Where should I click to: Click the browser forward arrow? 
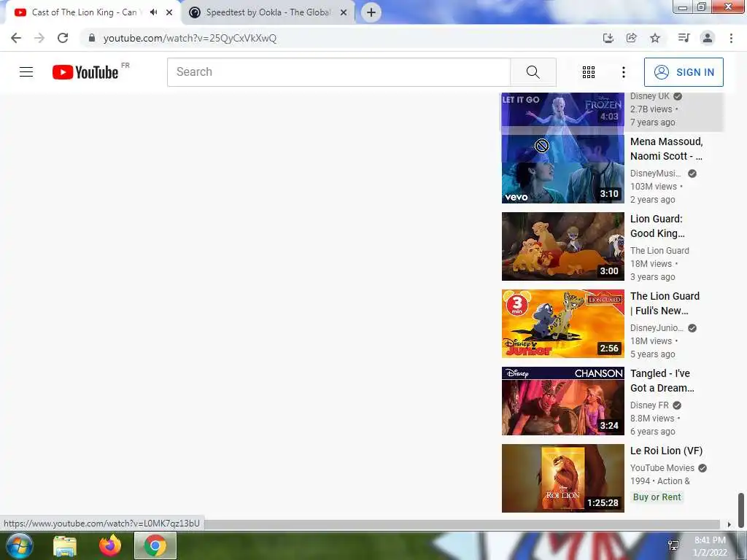39,38
